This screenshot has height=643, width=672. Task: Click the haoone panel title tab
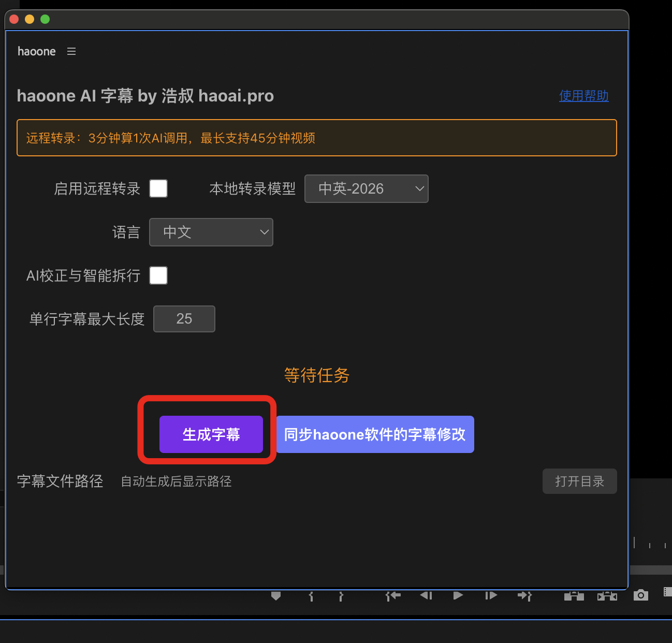(x=36, y=51)
